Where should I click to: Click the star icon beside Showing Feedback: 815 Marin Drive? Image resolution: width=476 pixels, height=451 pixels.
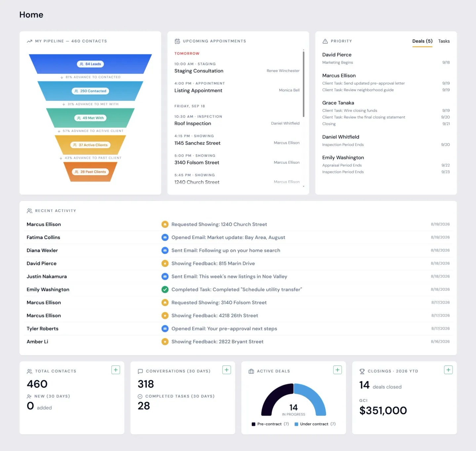click(165, 264)
